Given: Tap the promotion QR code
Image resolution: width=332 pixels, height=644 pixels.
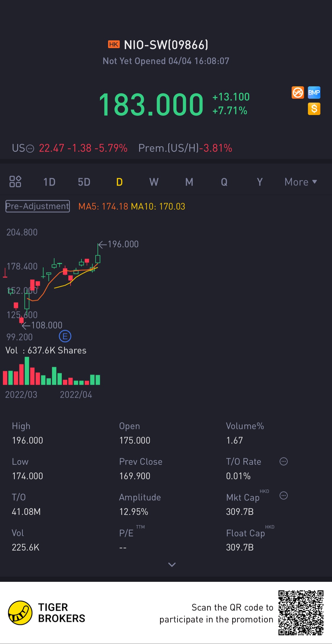Looking at the screenshot, I should click(x=301, y=612).
